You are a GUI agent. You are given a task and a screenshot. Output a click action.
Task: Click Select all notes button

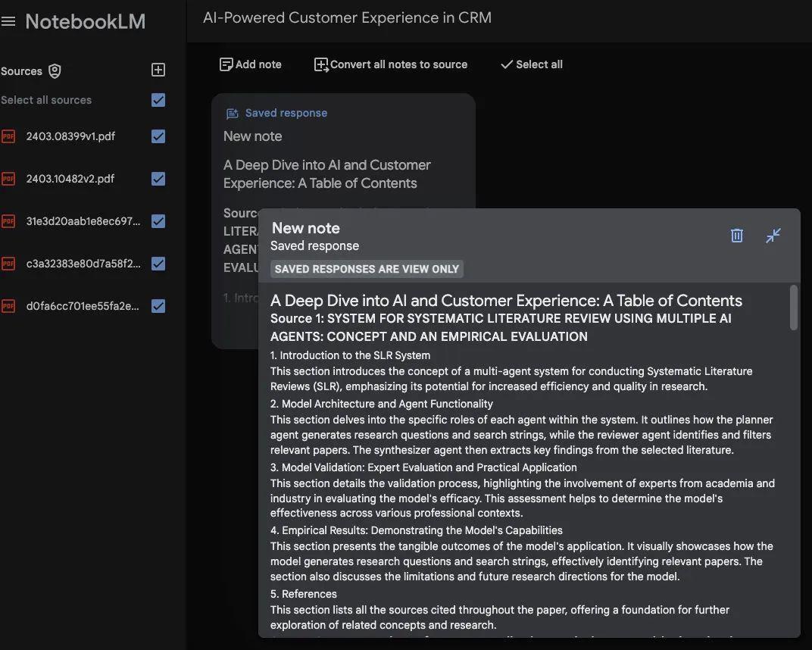[531, 64]
